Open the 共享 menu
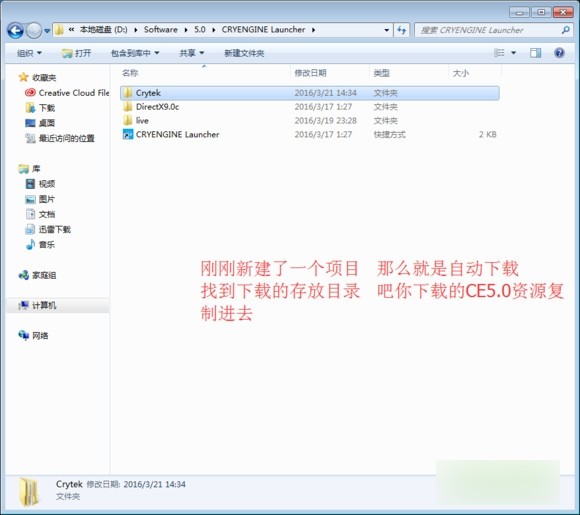Image resolution: width=580 pixels, height=515 pixels. 192,53
